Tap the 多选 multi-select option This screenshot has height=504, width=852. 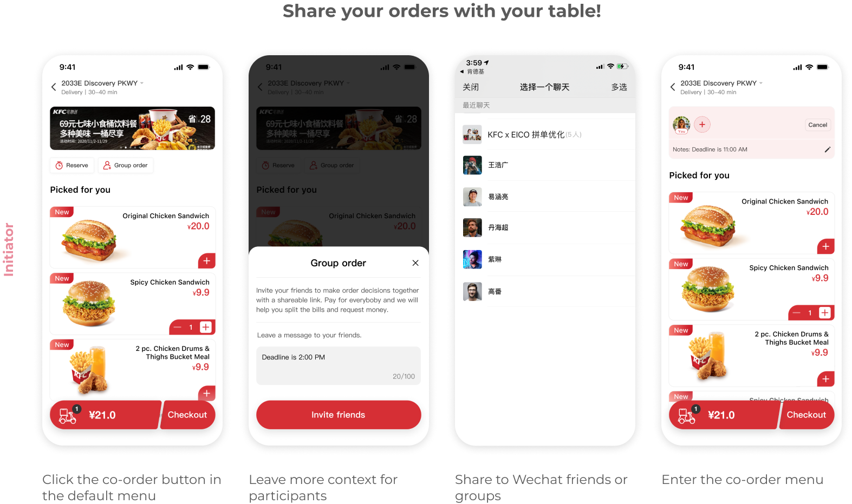[619, 87]
